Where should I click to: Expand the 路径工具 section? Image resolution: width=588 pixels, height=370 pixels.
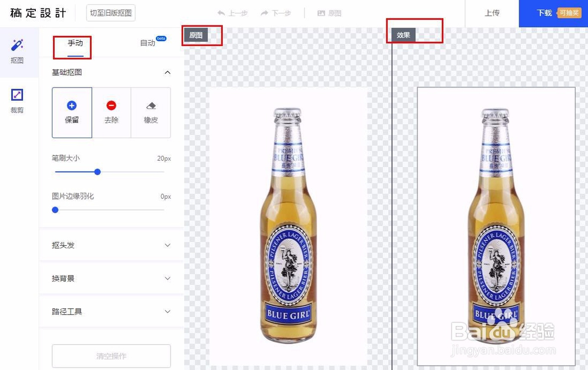[x=111, y=311]
